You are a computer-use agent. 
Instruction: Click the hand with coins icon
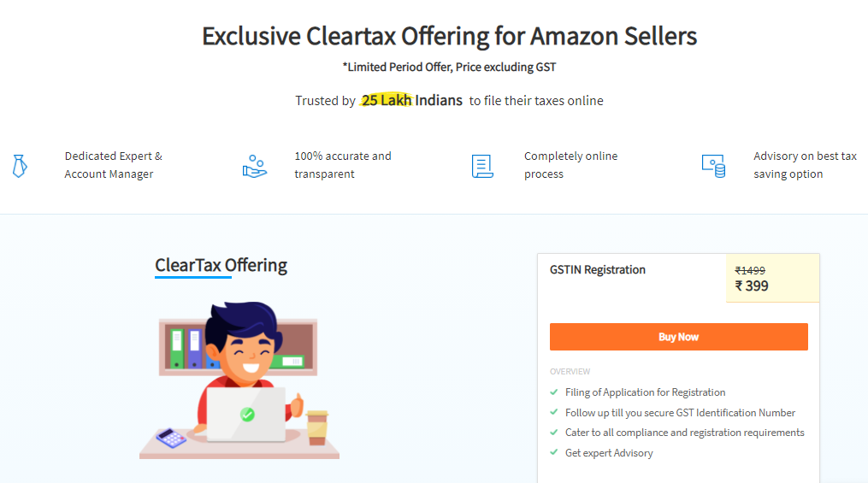[254, 165]
